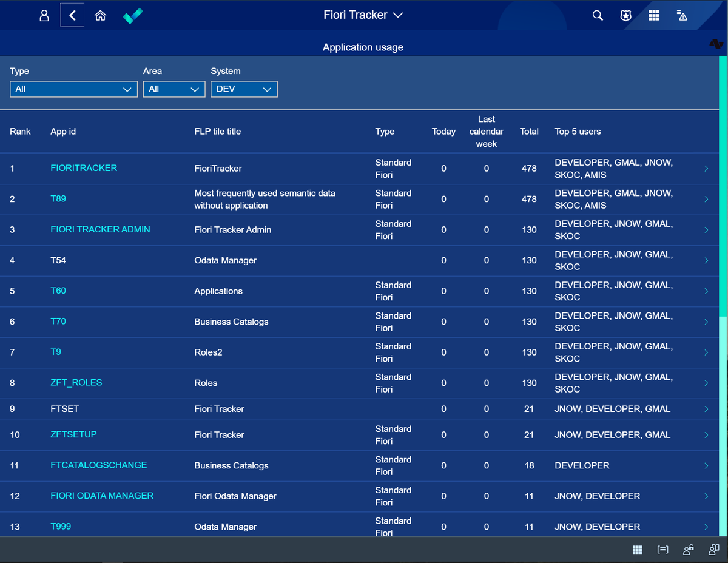Click the App id column header
Screen dimensions: 728x563
[63, 132]
